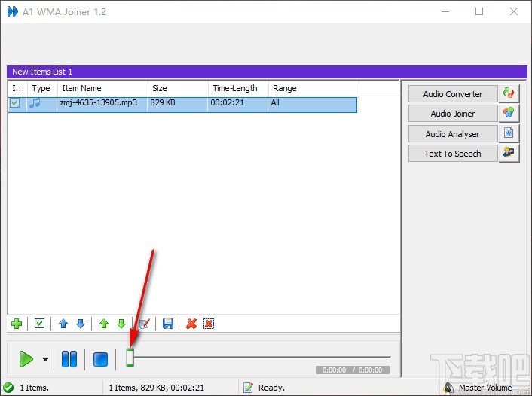Viewport: 532px width, 396px height.
Task: Open the play button dropdown arrow
Action: [x=45, y=359]
